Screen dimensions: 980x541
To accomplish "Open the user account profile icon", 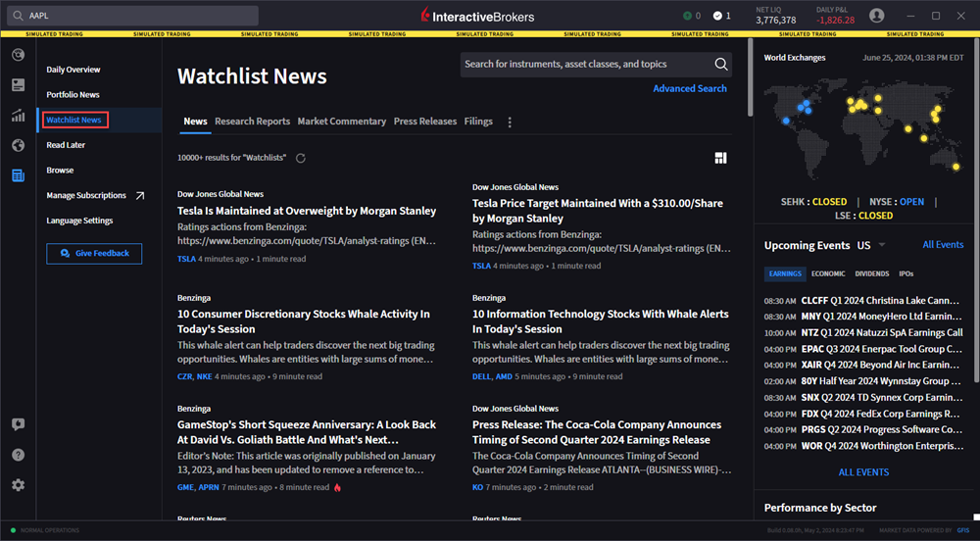I will 876,16.
